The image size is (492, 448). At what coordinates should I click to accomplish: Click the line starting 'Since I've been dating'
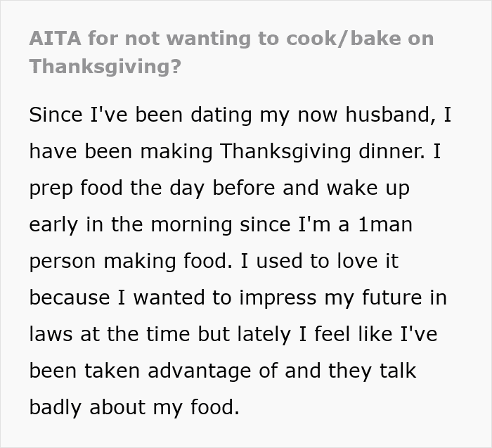coord(240,115)
